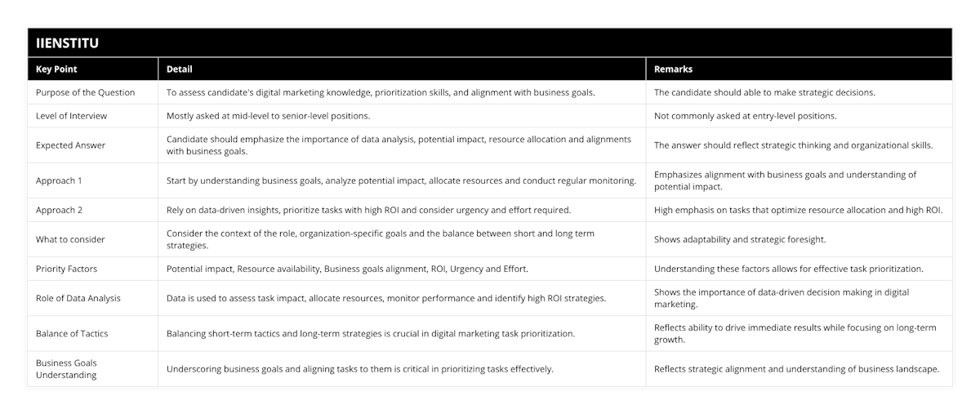
Task: Click the Level of Interview row label
Action: pos(71,116)
